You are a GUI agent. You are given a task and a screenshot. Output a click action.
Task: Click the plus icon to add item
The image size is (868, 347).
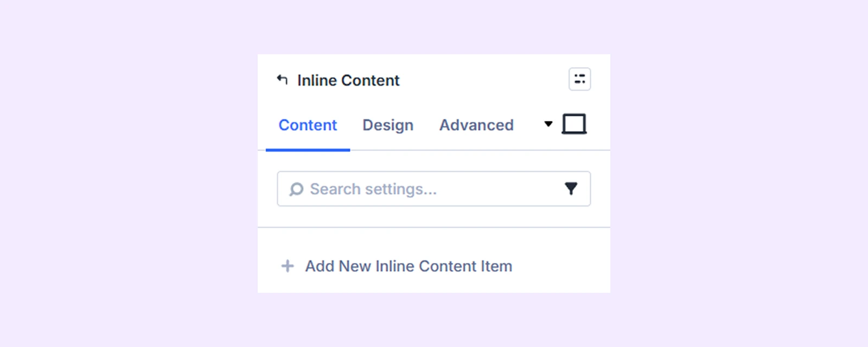(x=288, y=266)
